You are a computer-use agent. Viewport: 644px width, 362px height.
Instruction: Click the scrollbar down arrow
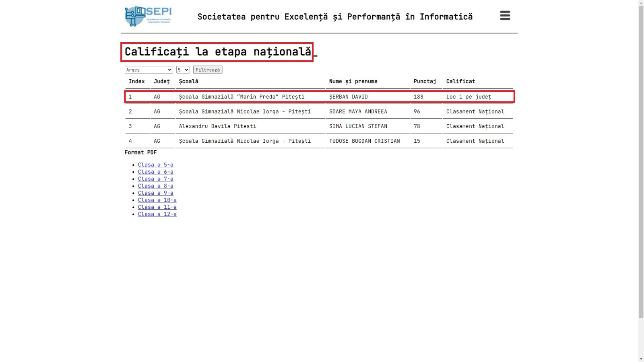[641, 359]
